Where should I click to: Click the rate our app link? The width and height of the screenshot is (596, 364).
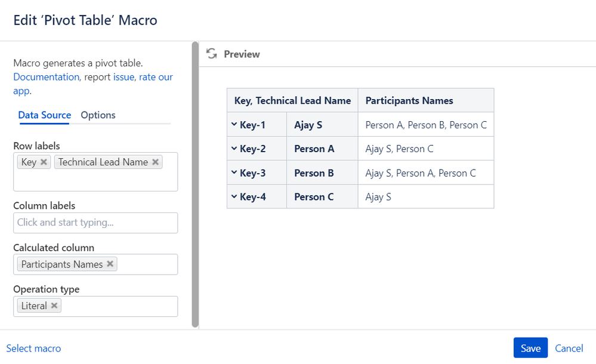pyautogui.click(x=156, y=77)
